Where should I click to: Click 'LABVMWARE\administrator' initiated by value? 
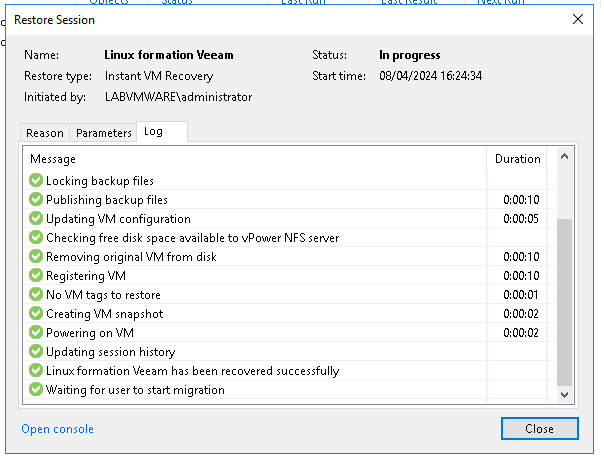coord(178,97)
